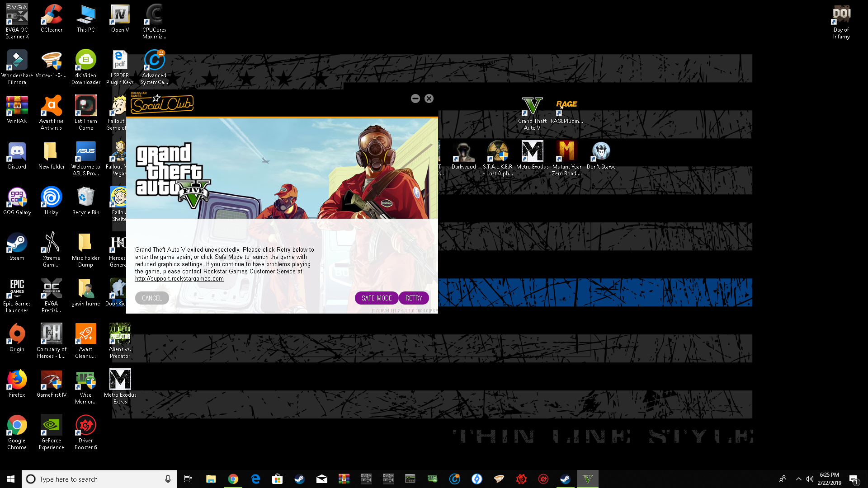
Task: Minimize the Social Club launcher window
Action: (x=415, y=99)
